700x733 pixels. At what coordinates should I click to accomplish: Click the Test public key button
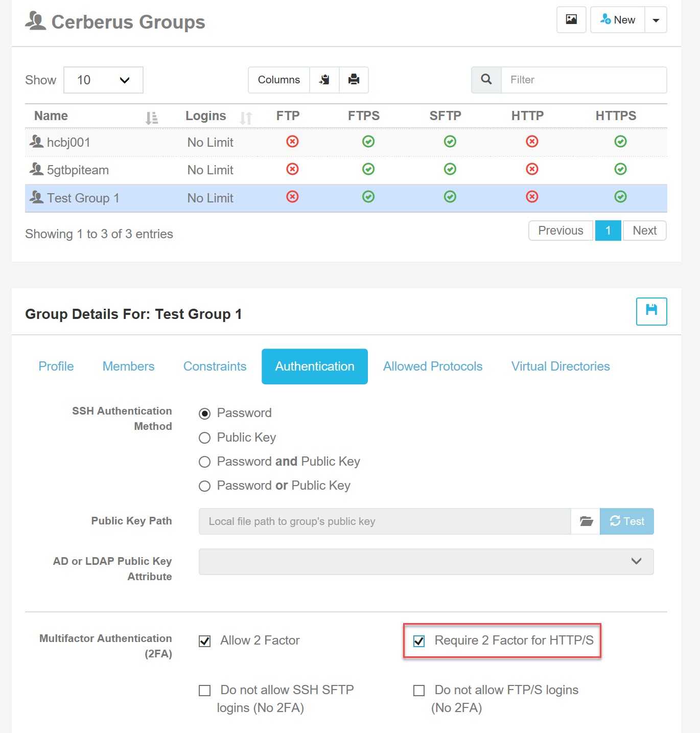tap(627, 521)
